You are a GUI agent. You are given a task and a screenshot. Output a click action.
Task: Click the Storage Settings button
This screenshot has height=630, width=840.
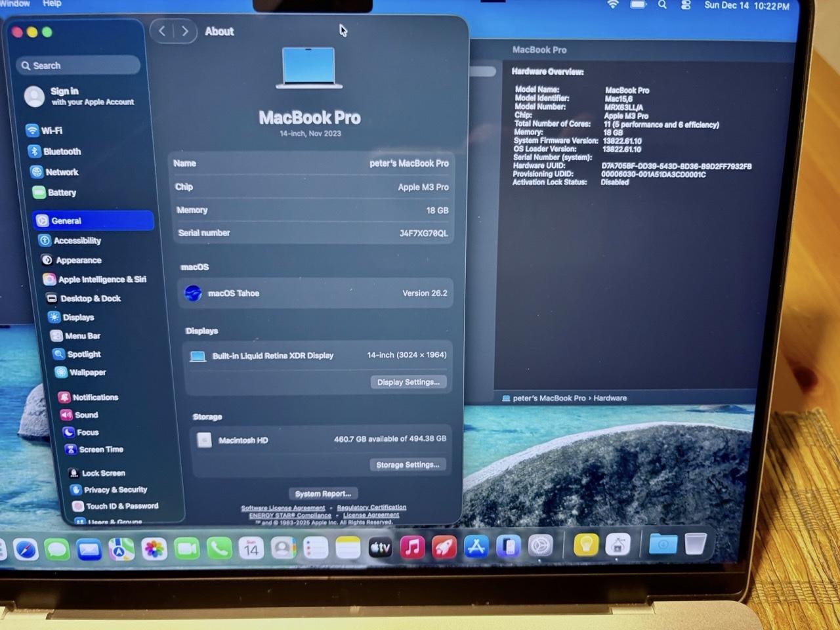pyautogui.click(x=408, y=465)
